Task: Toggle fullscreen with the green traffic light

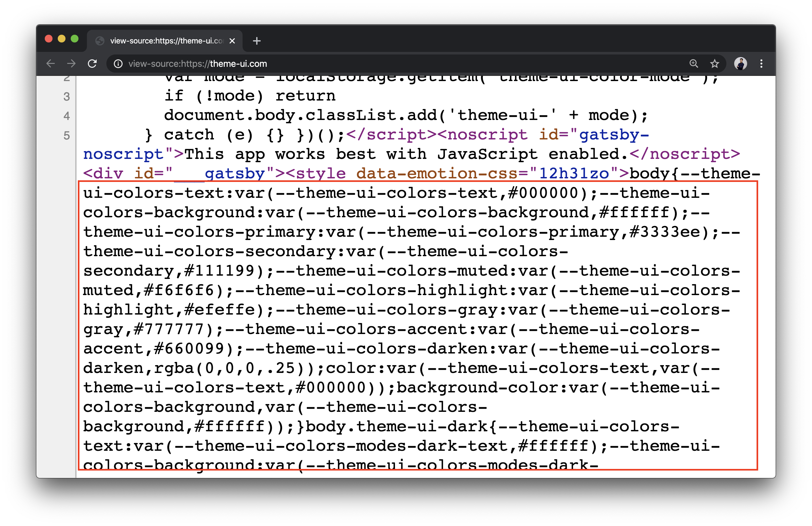Action: tap(75, 39)
